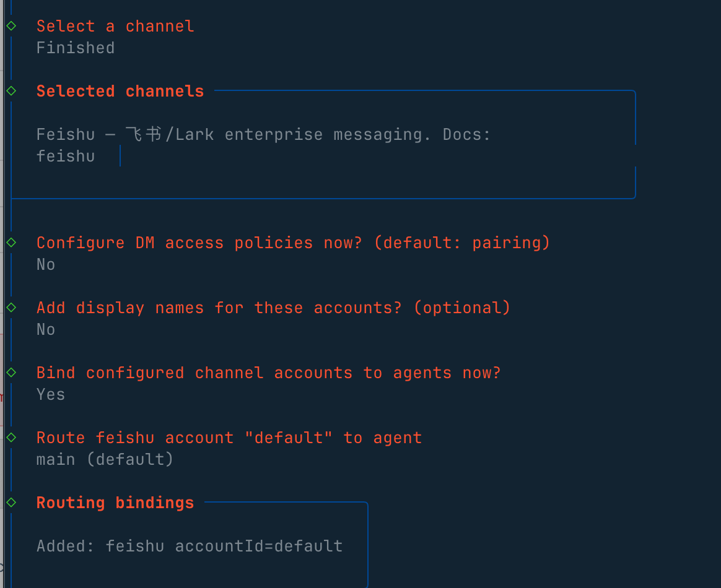Click the Added feishu accountId=default line
Screen dimensions: 721x588
tap(190, 546)
